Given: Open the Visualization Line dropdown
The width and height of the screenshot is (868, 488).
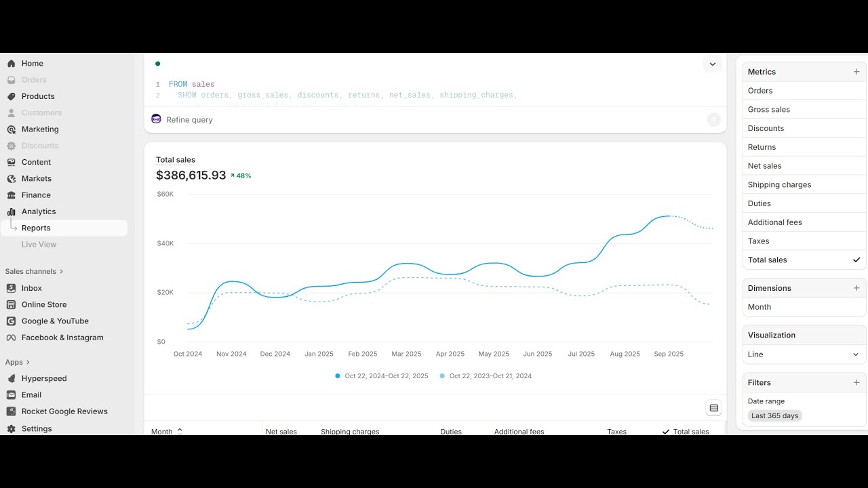Looking at the screenshot, I should coord(804,354).
